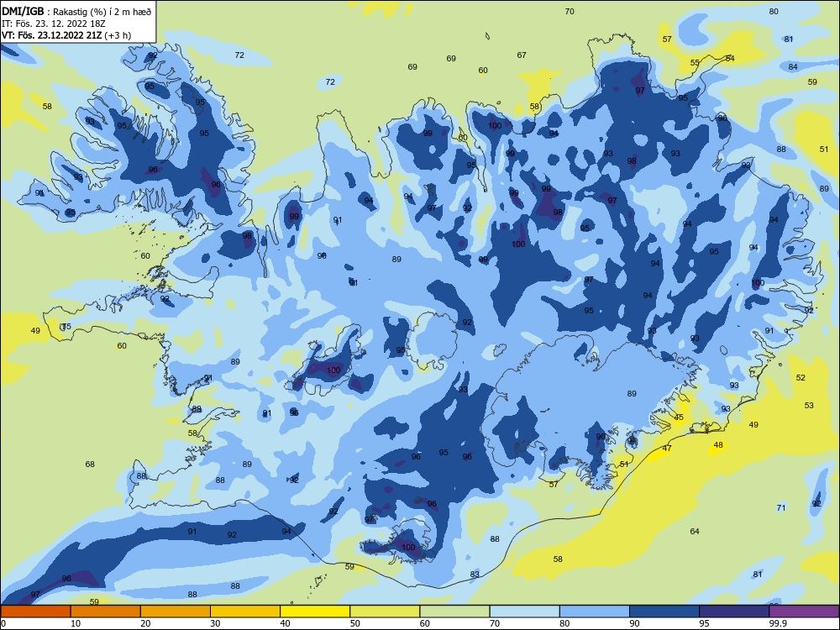Click the '45' humidity value on the map

679,417
